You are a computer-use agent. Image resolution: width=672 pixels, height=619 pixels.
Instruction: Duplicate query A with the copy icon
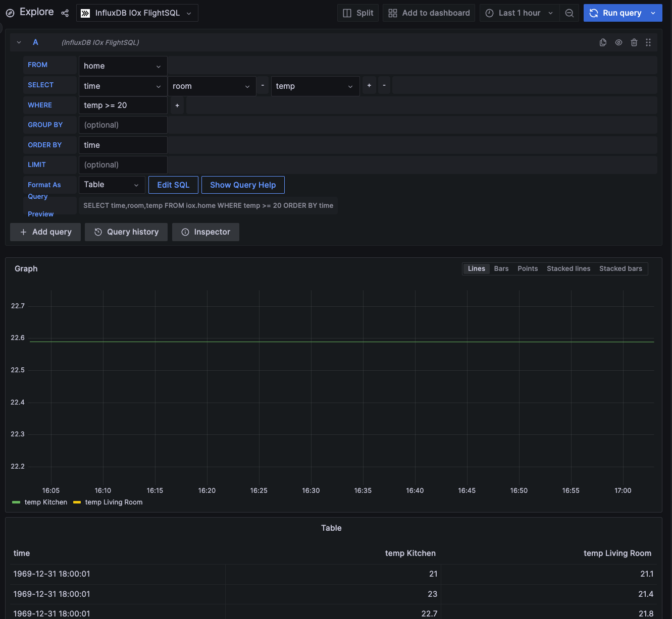point(603,42)
